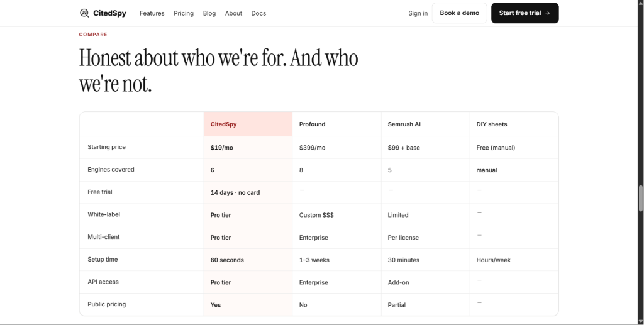Select the highlighted CitedSpy column header

click(248, 124)
